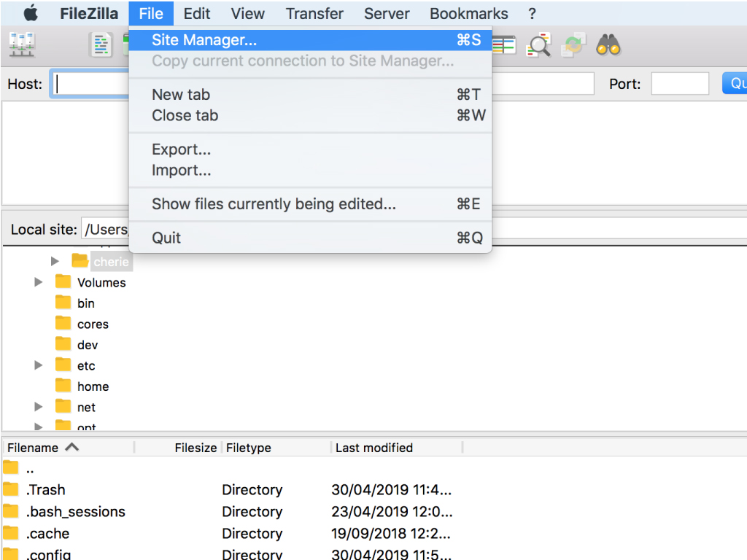747x560 pixels.
Task: Choose Quit from the File menu
Action: [310, 238]
